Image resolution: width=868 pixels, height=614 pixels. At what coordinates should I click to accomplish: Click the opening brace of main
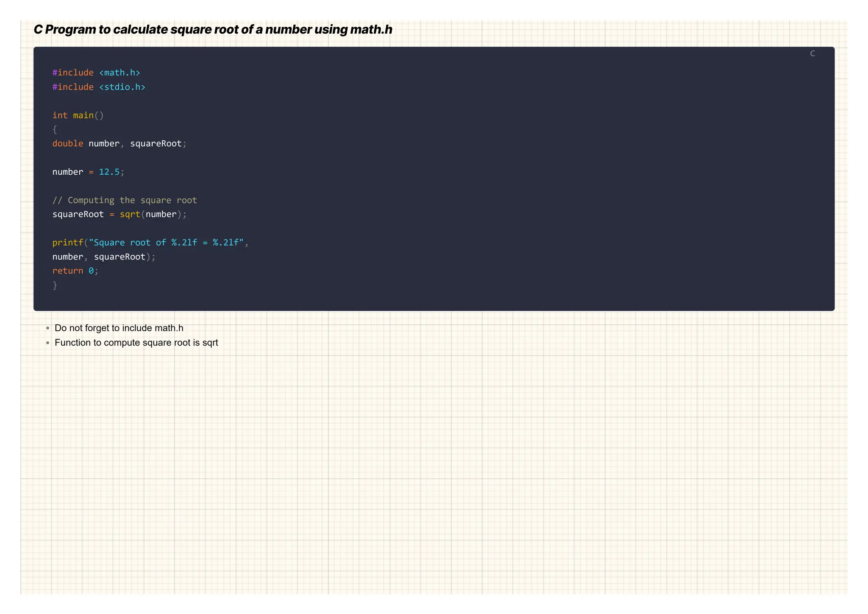[x=55, y=129]
